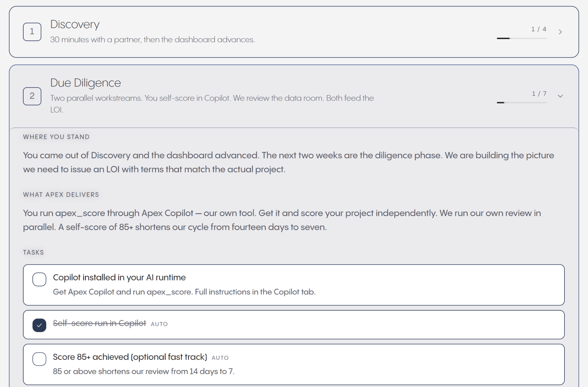The width and height of the screenshot is (588, 387).
Task: Click the 'WHERE YOU STAND' label
Action: click(x=56, y=137)
